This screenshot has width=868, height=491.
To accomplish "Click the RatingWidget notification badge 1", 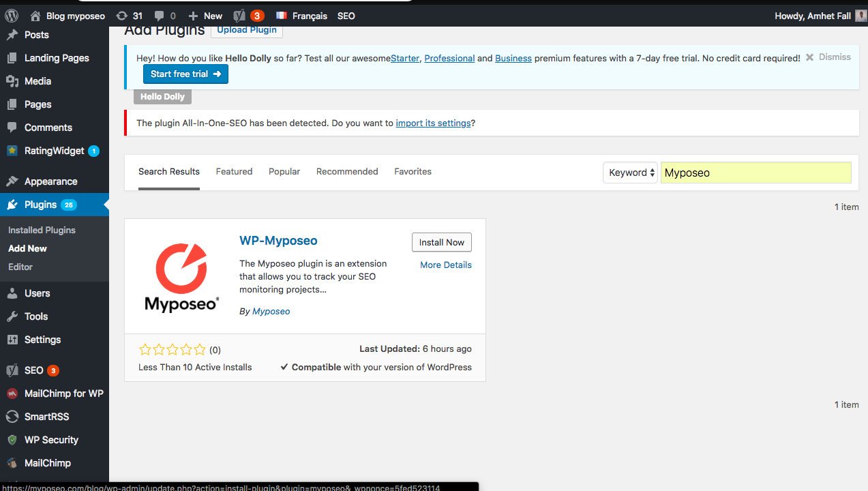I will pyautogui.click(x=93, y=151).
